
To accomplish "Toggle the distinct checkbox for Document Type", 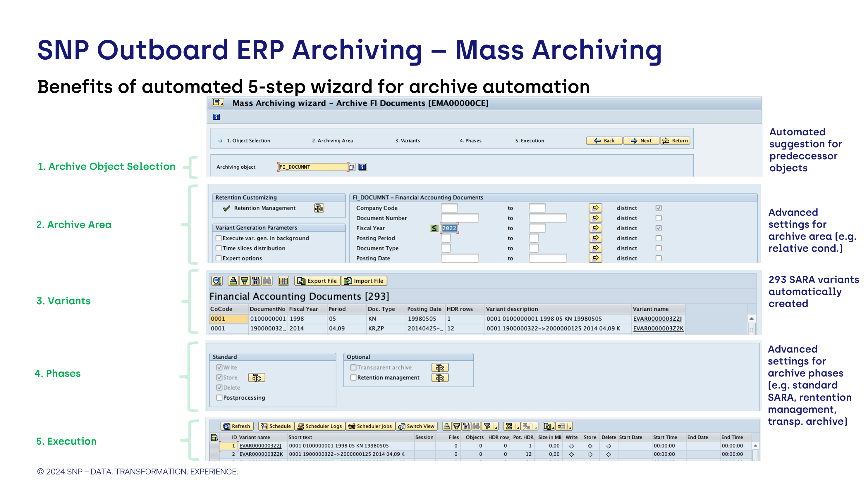I will tap(659, 248).
